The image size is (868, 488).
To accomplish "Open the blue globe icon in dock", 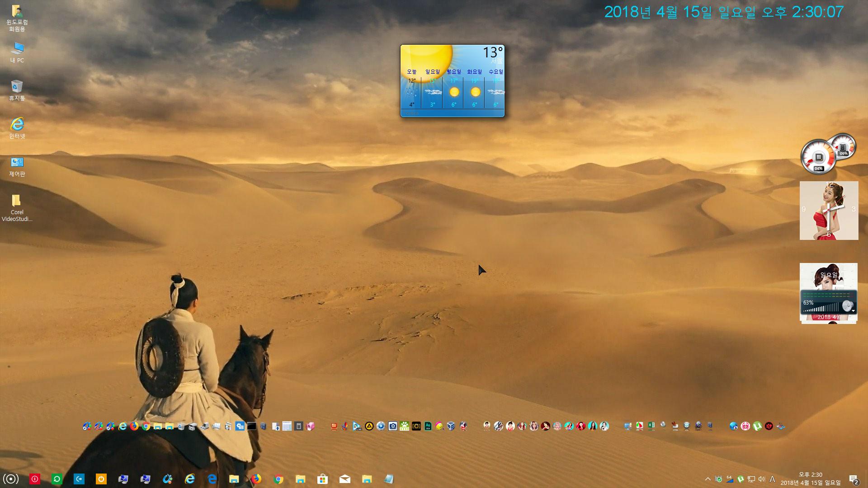I will tap(734, 426).
